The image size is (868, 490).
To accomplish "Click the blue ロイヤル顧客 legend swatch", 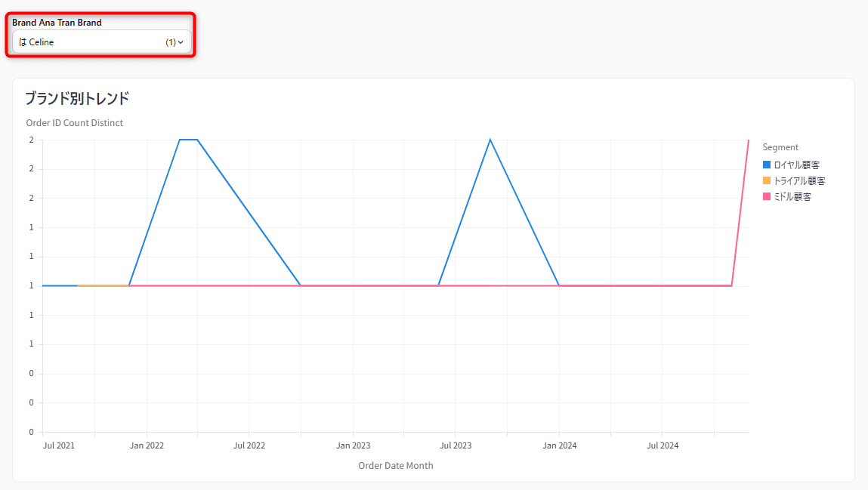I will [x=767, y=165].
